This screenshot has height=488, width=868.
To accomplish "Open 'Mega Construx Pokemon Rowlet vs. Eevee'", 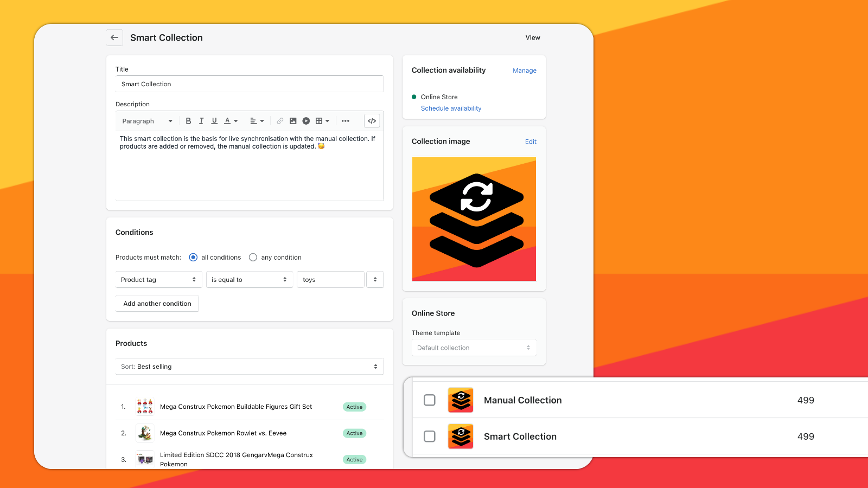I will point(223,433).
